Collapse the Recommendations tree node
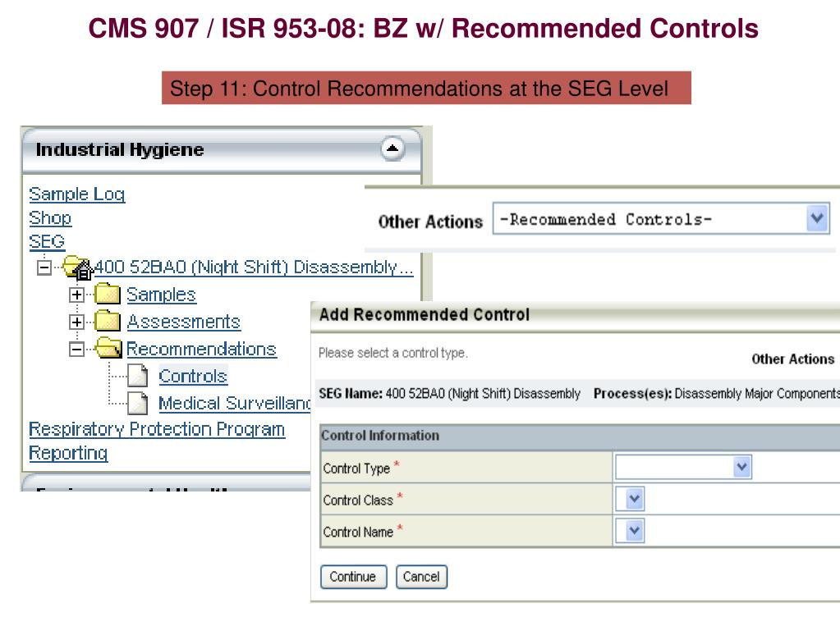Viewport: 840px width, 640px height. tap(76, 350)
